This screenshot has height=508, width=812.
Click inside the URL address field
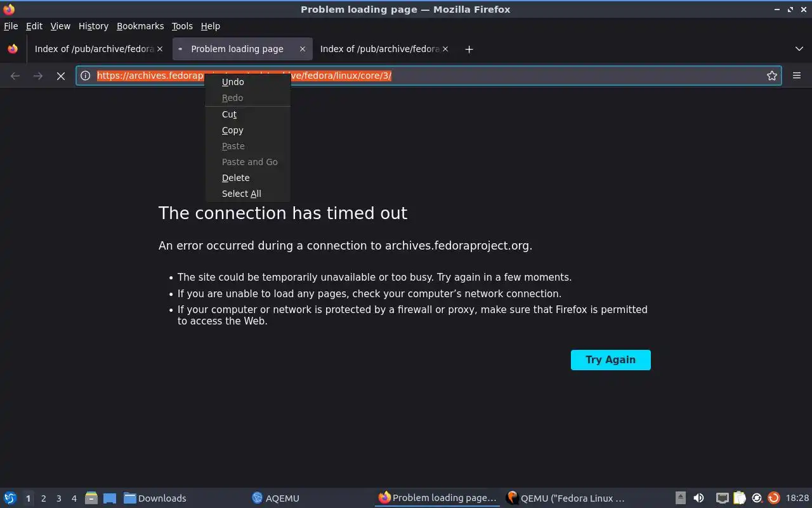coord(429,76)
